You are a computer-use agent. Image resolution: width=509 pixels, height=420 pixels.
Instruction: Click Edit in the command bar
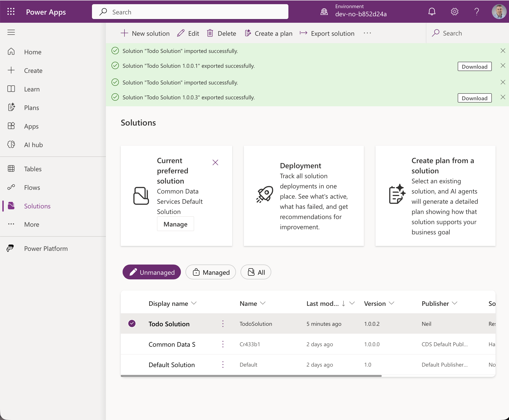coord(188,33)
